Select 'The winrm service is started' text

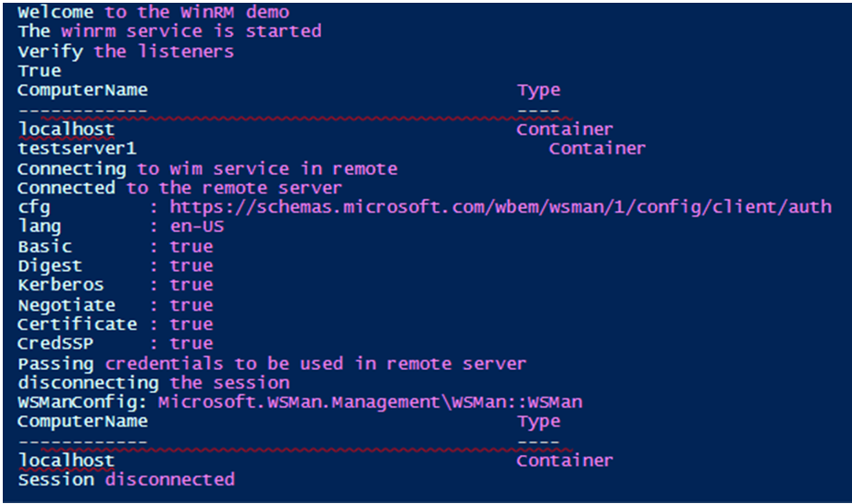pos(169,31)
